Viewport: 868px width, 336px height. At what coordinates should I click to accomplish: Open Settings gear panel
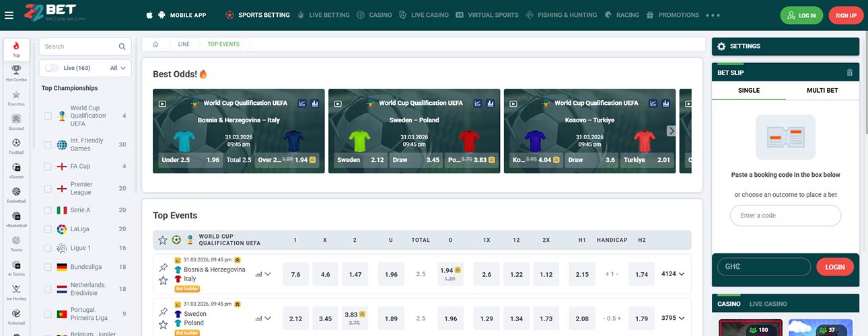[x=785, y=46]
